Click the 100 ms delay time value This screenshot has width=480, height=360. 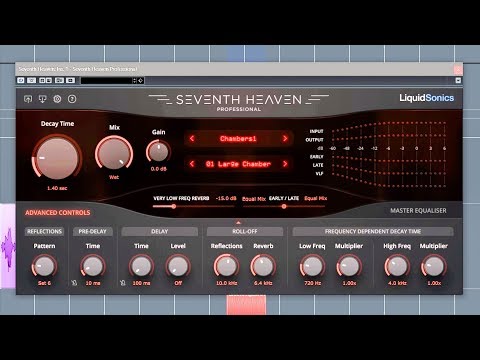tap(141, 283)
